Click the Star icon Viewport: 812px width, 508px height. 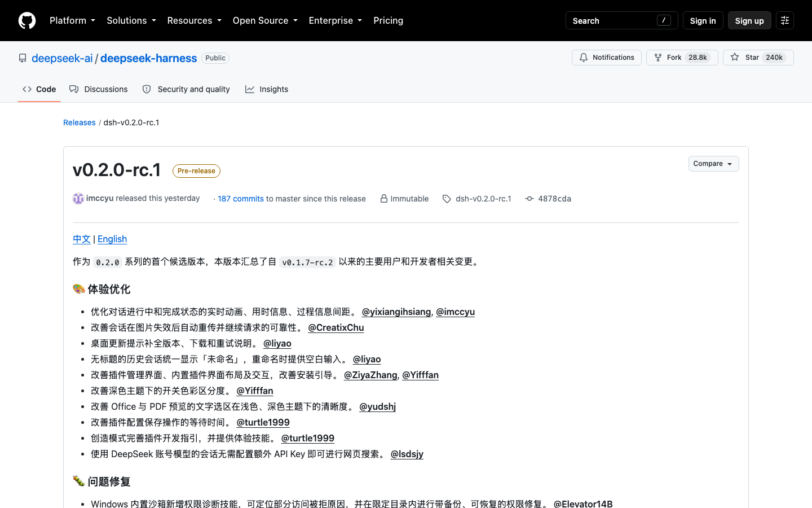click(735, 57)
